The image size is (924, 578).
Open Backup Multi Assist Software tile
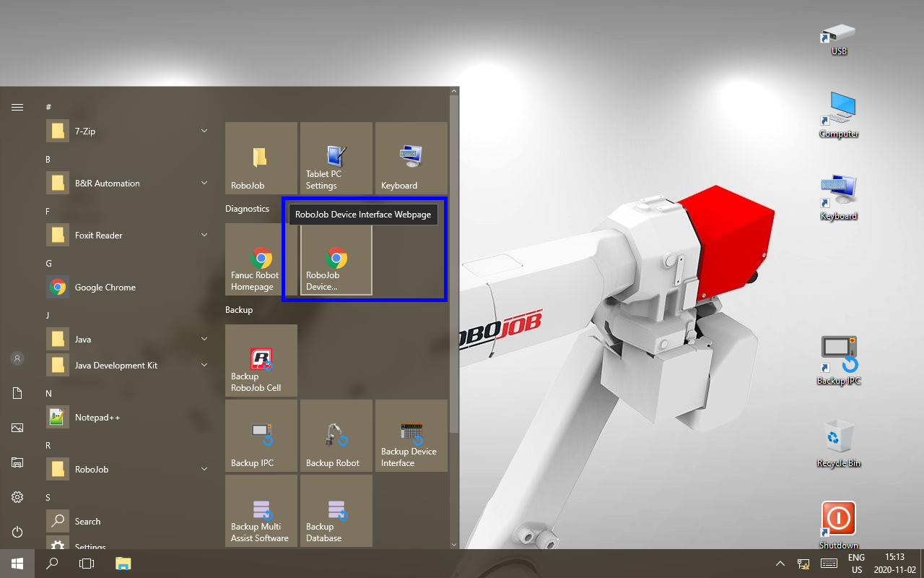pos(261,511)
